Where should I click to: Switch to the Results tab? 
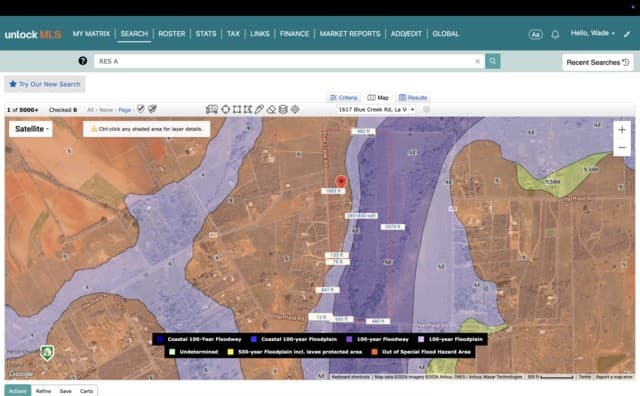click(413, 98)
